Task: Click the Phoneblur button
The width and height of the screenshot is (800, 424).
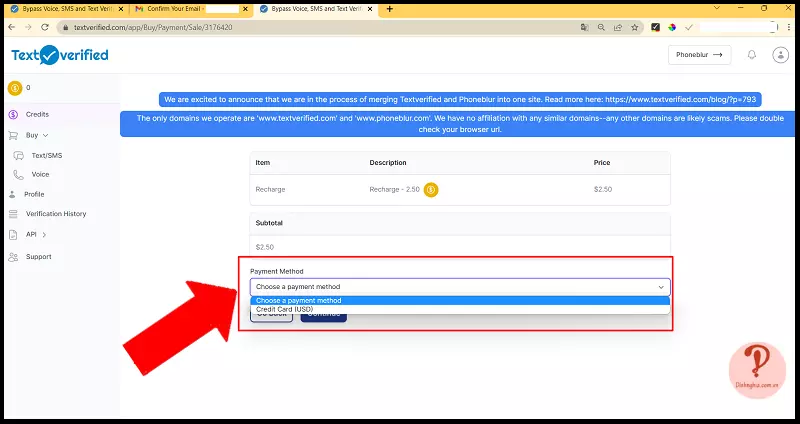Action: (x=699, y=55)
